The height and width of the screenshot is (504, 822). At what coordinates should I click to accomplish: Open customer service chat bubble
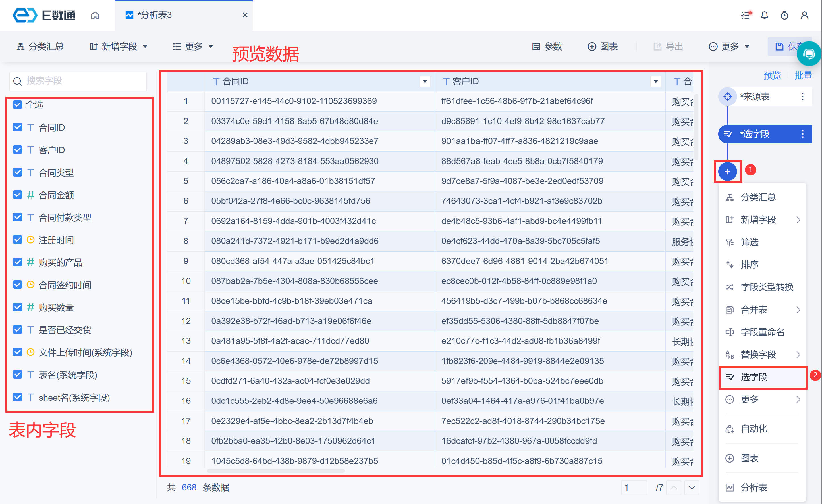[x=809, y=54]
